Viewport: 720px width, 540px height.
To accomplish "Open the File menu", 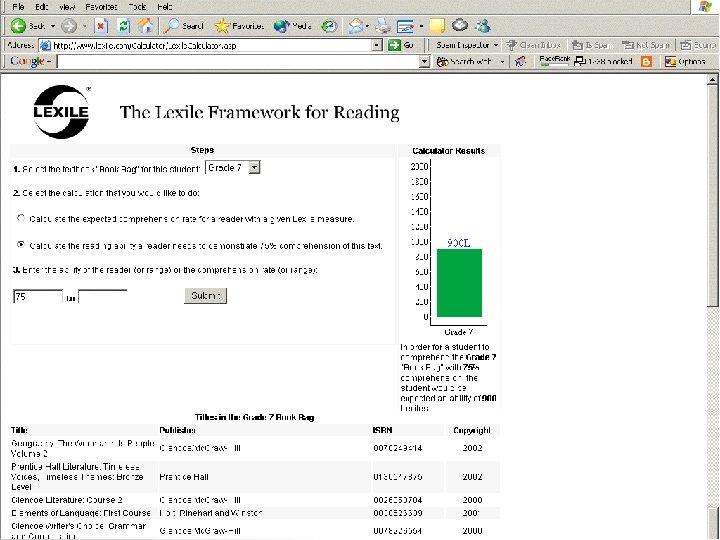I will [x=18, y=7].
